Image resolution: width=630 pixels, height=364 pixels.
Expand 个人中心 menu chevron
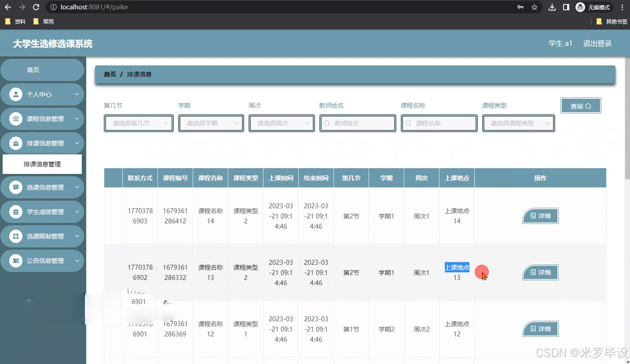click(x=77, y=94)
